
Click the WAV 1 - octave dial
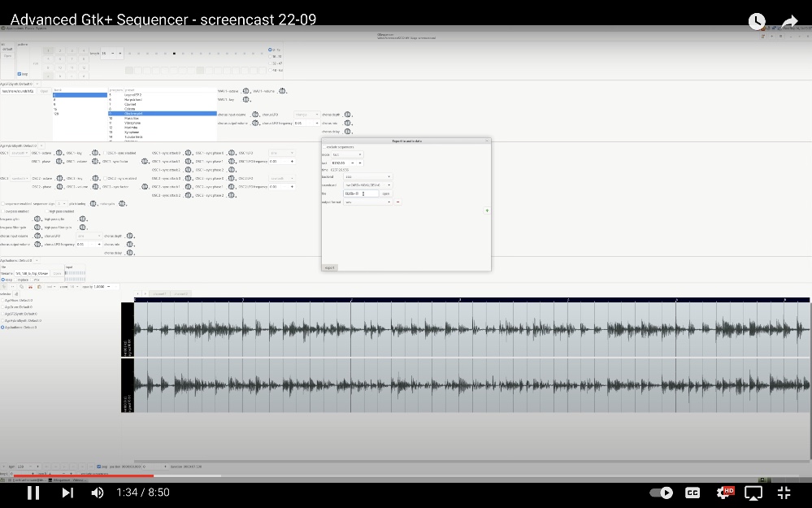[245, 91]
